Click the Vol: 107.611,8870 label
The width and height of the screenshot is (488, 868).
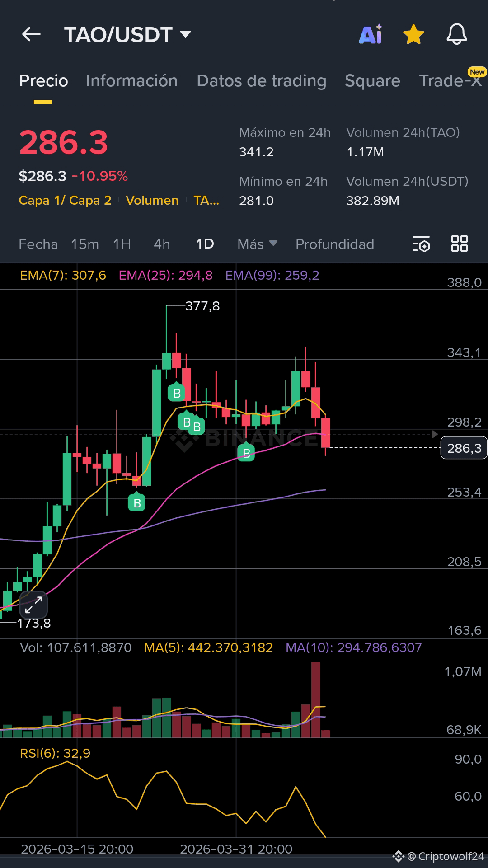[x=75, y=648]
